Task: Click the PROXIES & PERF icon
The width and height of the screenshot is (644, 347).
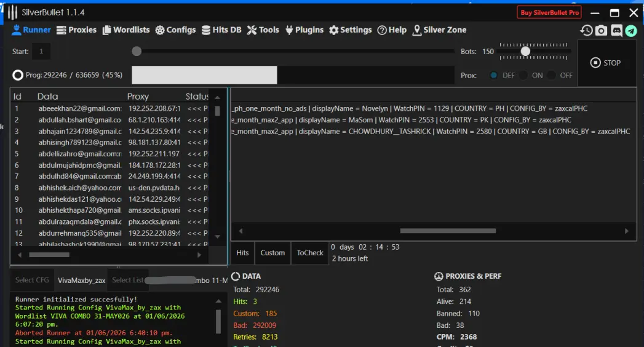Action: [x=439, y=276]
